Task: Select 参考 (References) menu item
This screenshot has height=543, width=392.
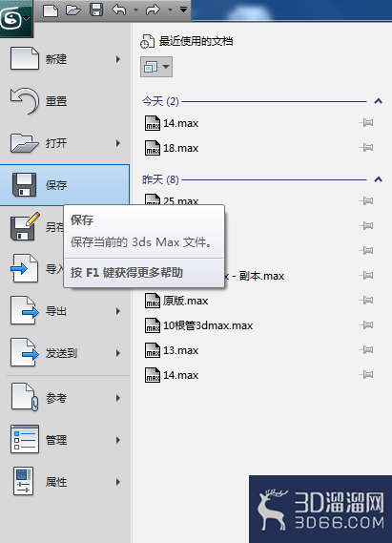Action: point(65,398)
